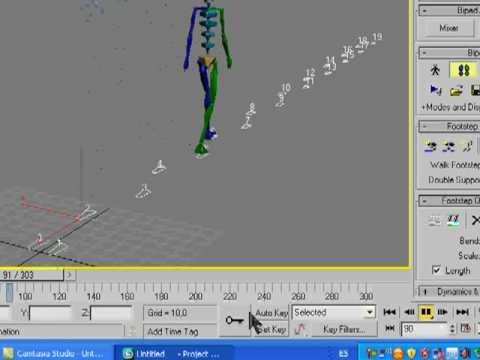Image resolution: width=480 pixels, height=360 pixels.
Task: Click the Grid = 10.0 status readout
Action: 180,313
